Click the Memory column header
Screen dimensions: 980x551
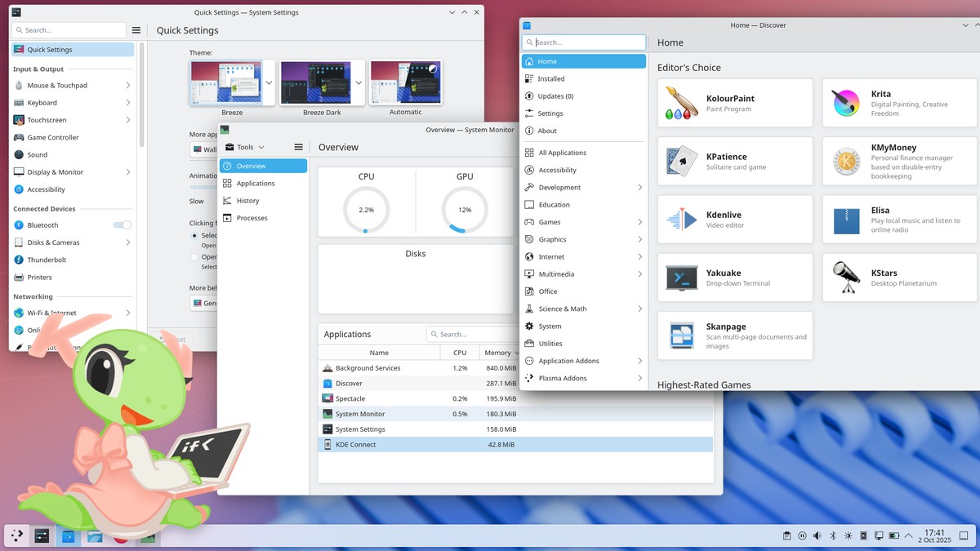(497, 353)
